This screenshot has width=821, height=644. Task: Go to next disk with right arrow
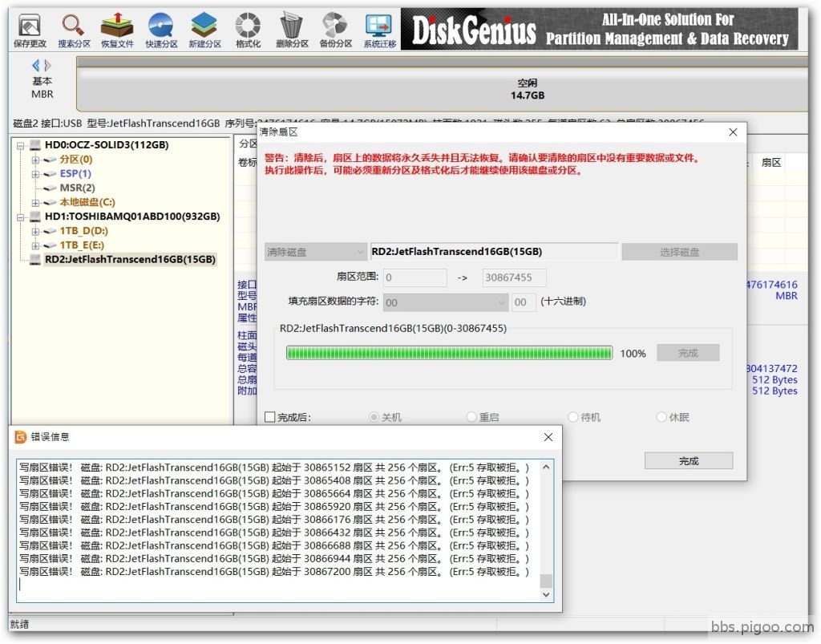(x=47, y=66)
